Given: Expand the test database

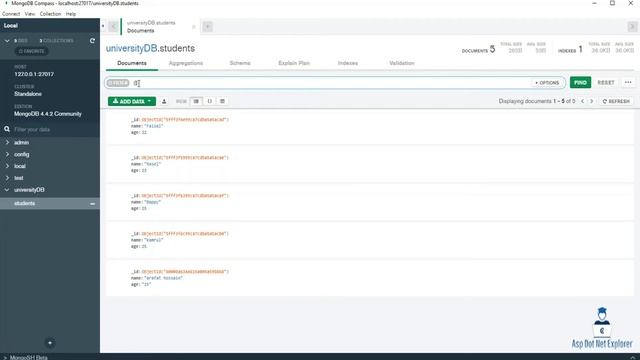Looking at the screenshot, I should coord(7,178).
